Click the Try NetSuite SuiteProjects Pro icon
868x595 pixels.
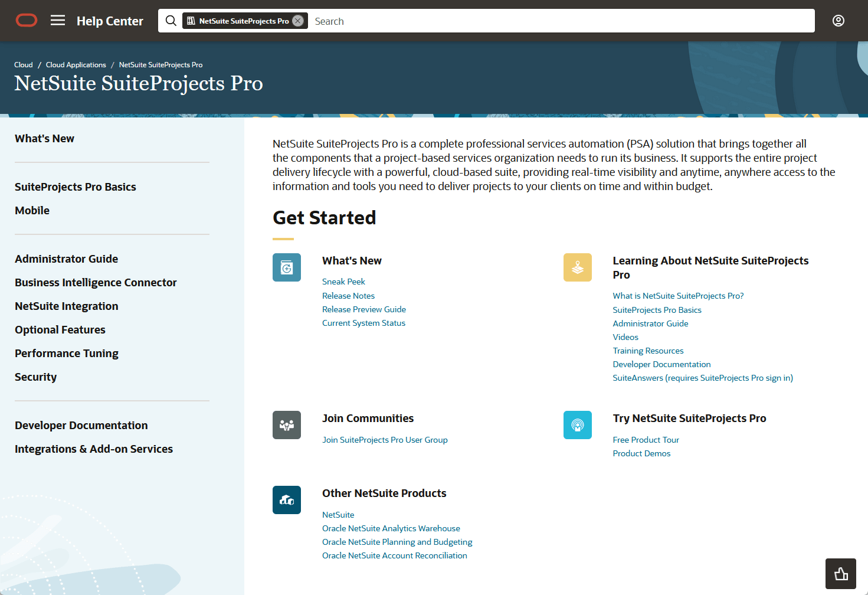[578, 425]
